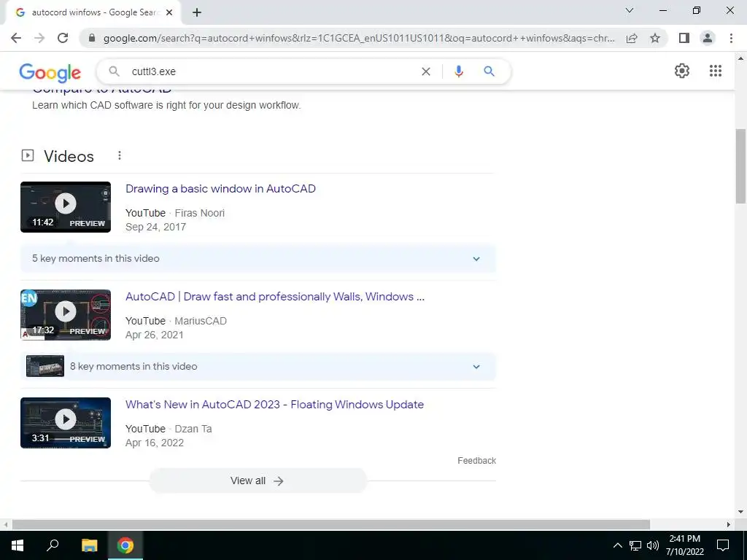Image resolution: width=747 pixels, height=560 pixels.
Task: Click the Dzan Ta channel text
Action: click(x=193, y=429)
